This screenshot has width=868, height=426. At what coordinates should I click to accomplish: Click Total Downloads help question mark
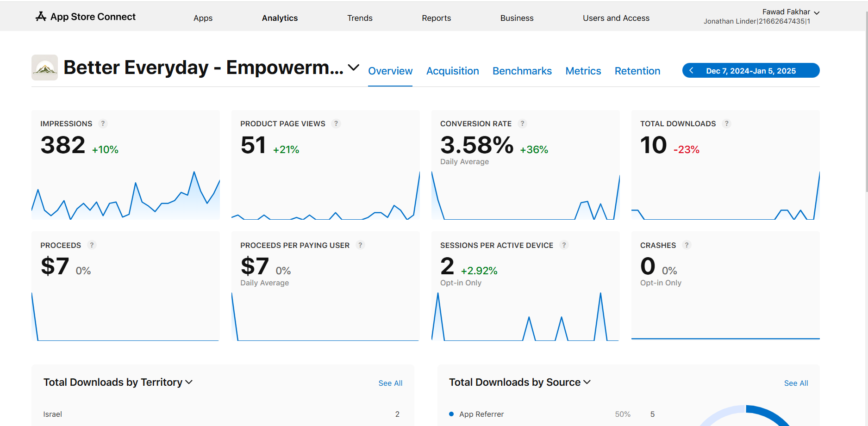click(726, 123)
